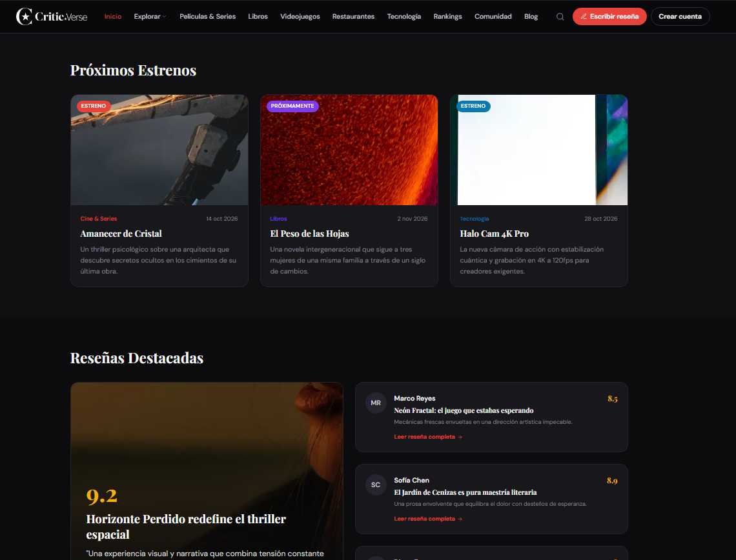Read full review of Neón Fractal
Viewport: 736px width, 560px height.
428,437
